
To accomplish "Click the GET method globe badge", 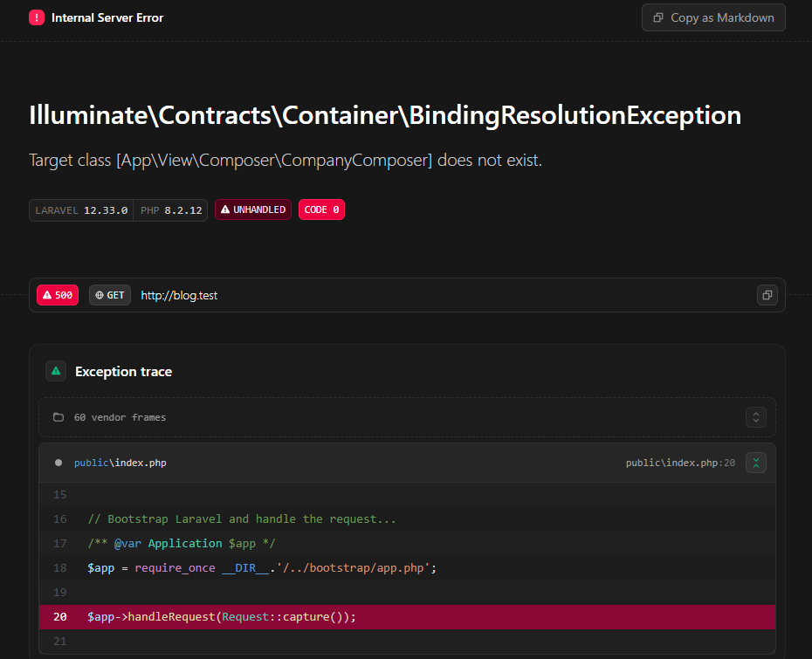I will click(110, 295).
